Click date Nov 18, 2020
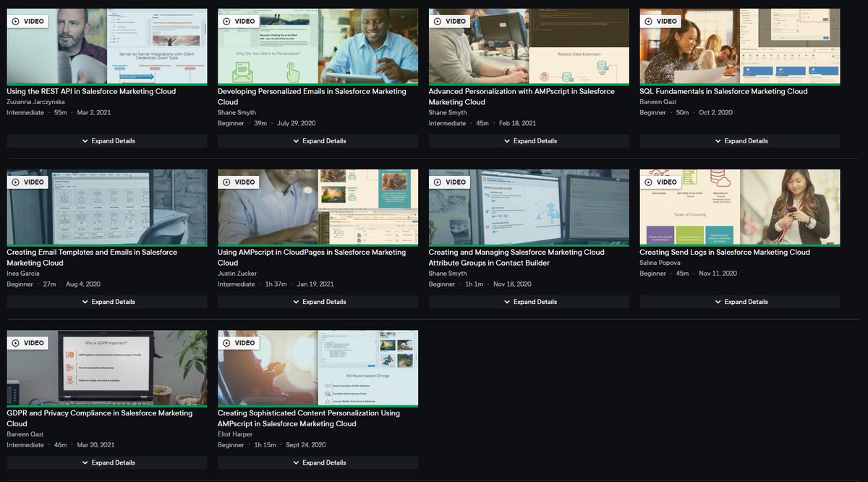Screen dimensions: 868x482 pyautogui.click(x=512, y=284)
